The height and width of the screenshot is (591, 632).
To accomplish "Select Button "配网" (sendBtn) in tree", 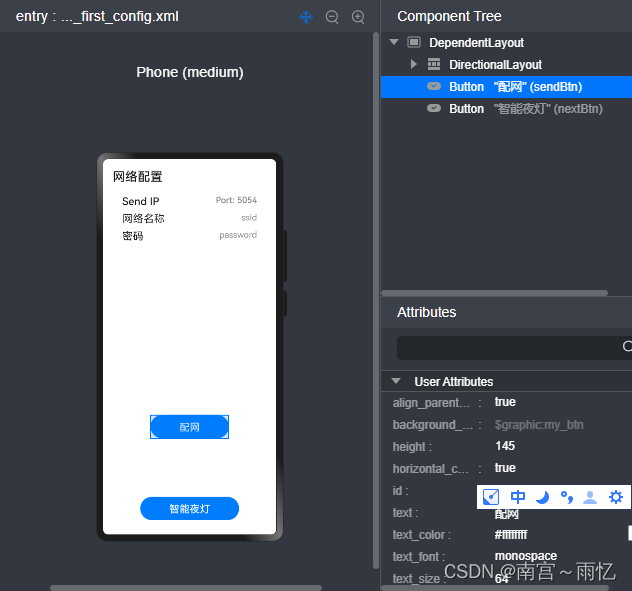I will point(506,87).
